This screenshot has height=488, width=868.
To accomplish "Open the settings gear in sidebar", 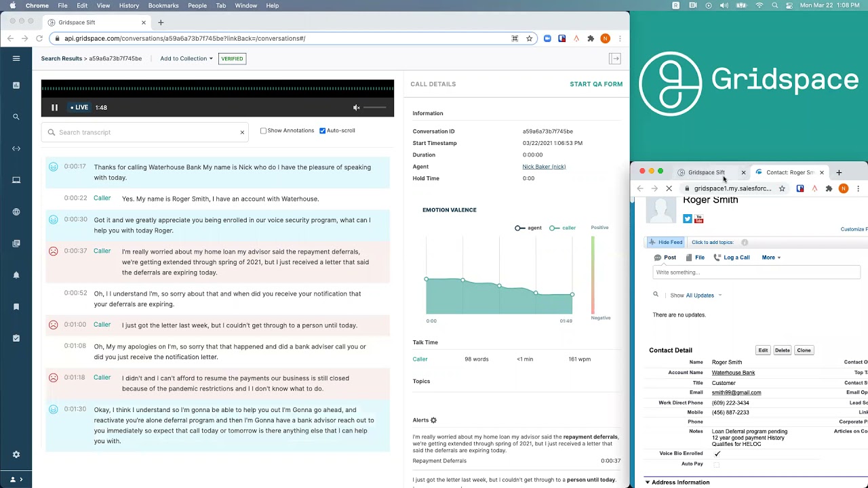I will (16, 454).
